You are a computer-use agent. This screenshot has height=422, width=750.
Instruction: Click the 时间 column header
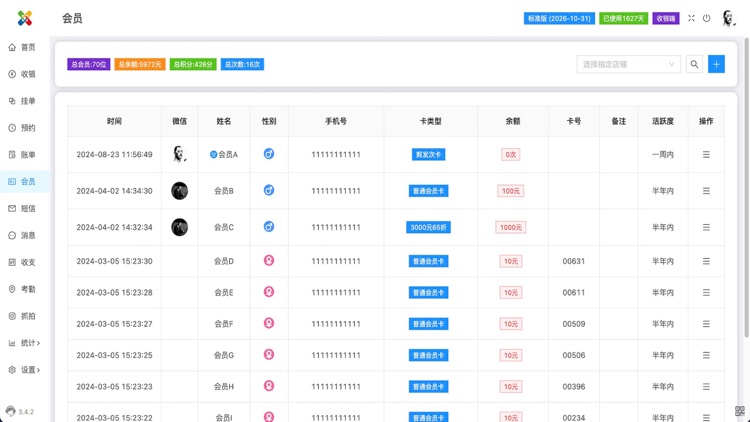[x=114, y=121]
